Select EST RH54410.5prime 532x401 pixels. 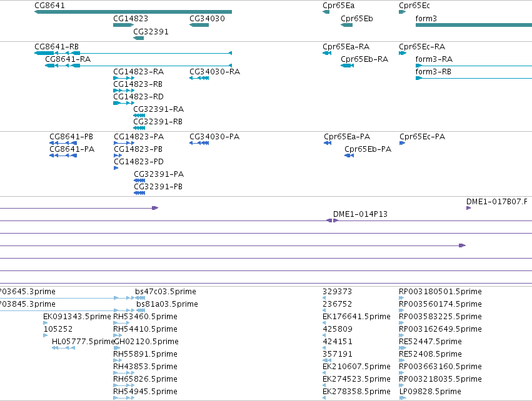pyautogui.click(x=118, y=335)
